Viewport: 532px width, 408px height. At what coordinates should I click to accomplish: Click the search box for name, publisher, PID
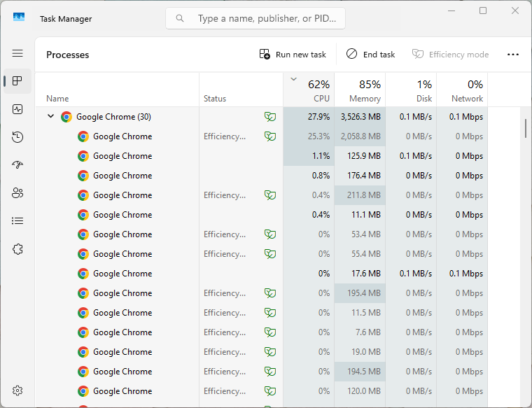[x=255, y=18]
